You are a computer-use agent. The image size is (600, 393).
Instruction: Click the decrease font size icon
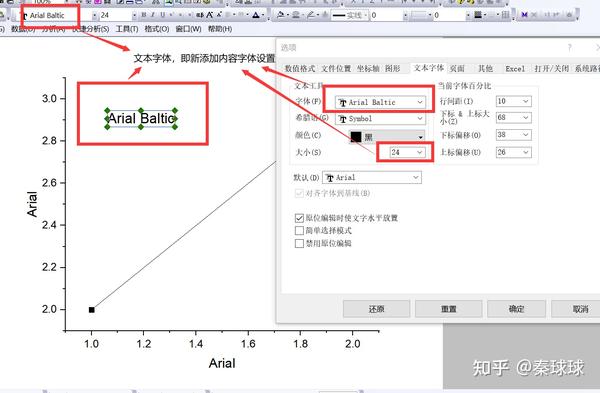click(219, 15)
